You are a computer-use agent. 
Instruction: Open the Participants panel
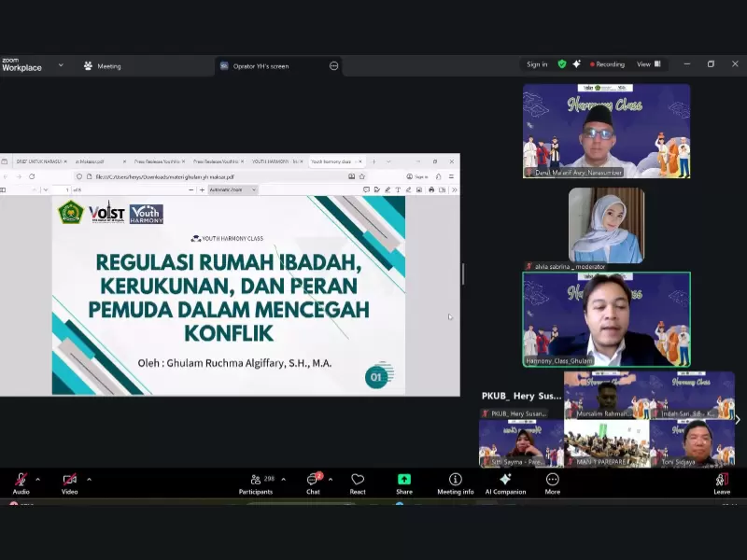point(256,480)
